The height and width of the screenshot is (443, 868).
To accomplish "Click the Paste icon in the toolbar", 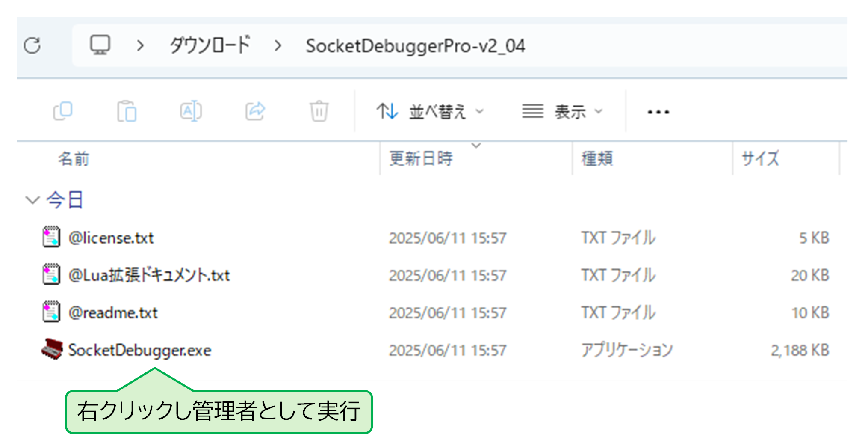I will tap(127, 111).
